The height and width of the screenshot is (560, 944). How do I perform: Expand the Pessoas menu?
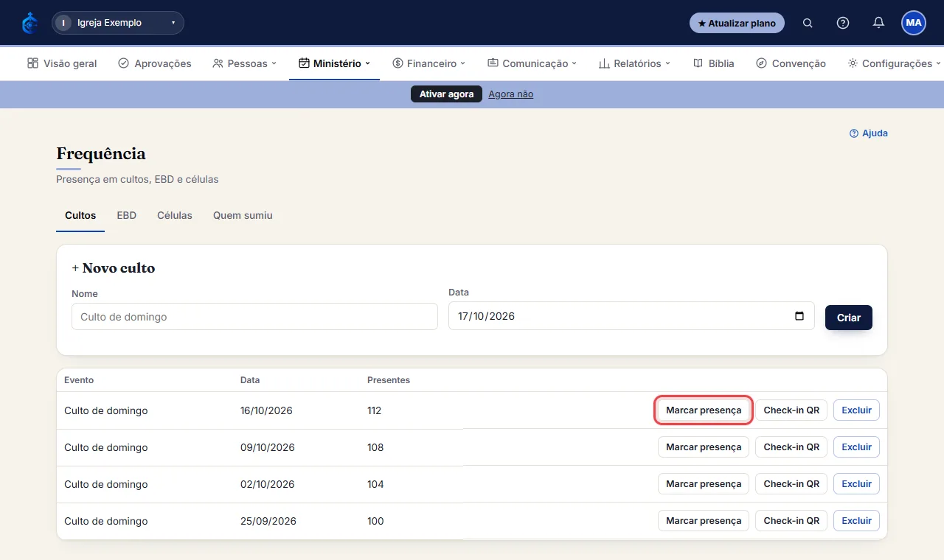coord(244,63)
